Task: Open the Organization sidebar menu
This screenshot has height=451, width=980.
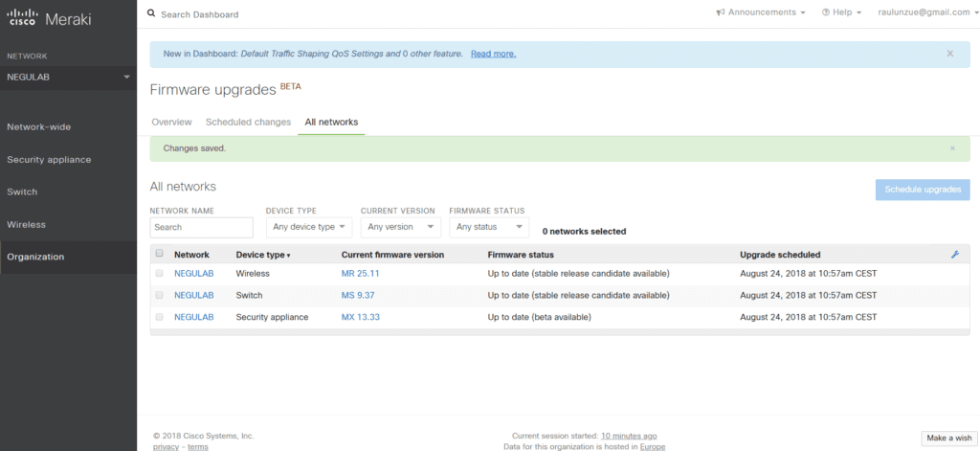Action: (x=68, y=257)
